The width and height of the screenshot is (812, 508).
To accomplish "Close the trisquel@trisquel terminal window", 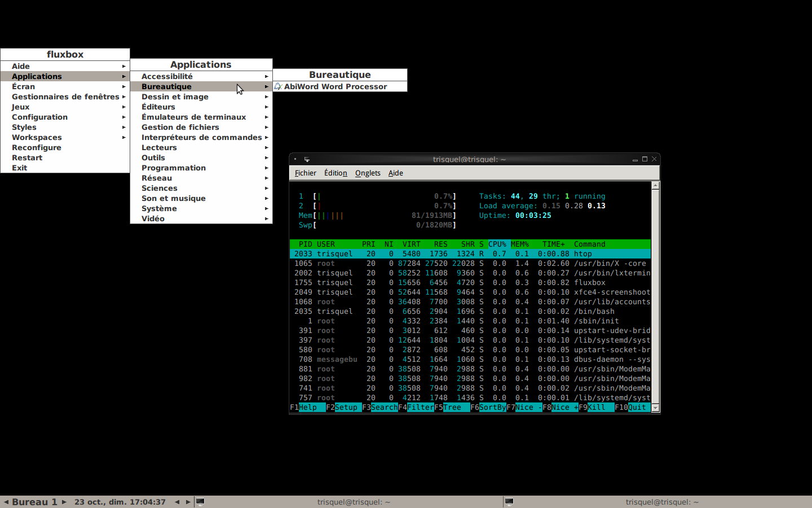I will pyautogui.click(x=654, y=159).
